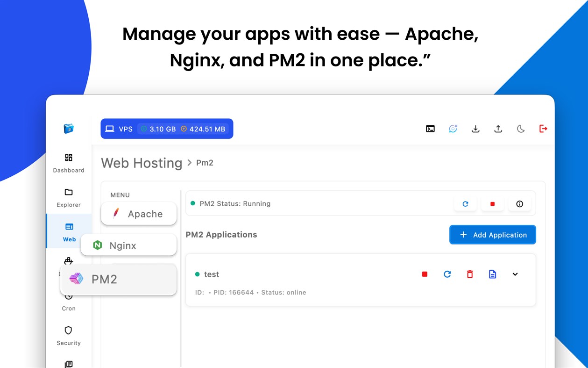Click Add Application button
The width and height of the screenshot is (588, 368).
point(493,235)
